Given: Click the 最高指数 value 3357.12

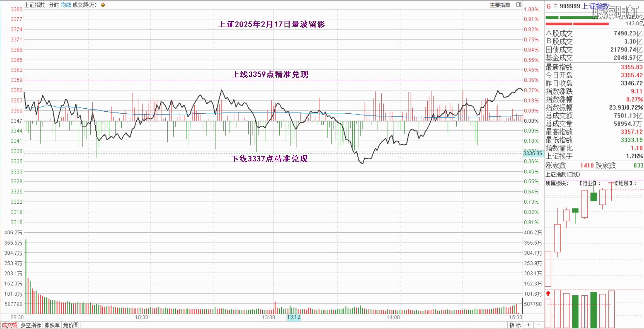Looking at the screenshot, I should 631,132.
